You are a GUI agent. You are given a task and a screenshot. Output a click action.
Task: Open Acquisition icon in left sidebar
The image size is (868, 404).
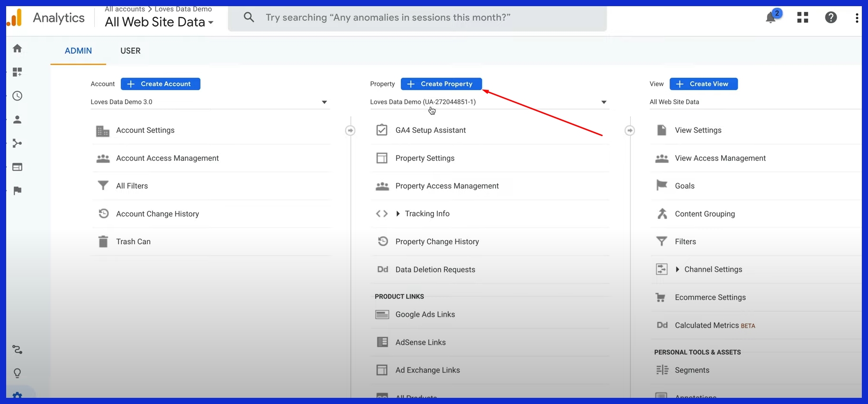tap(18, 143)
